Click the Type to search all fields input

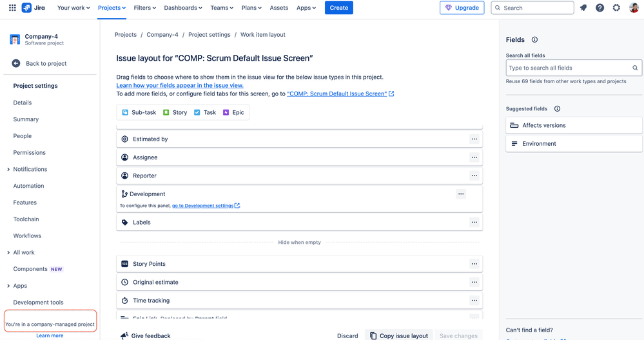(574, 68)
